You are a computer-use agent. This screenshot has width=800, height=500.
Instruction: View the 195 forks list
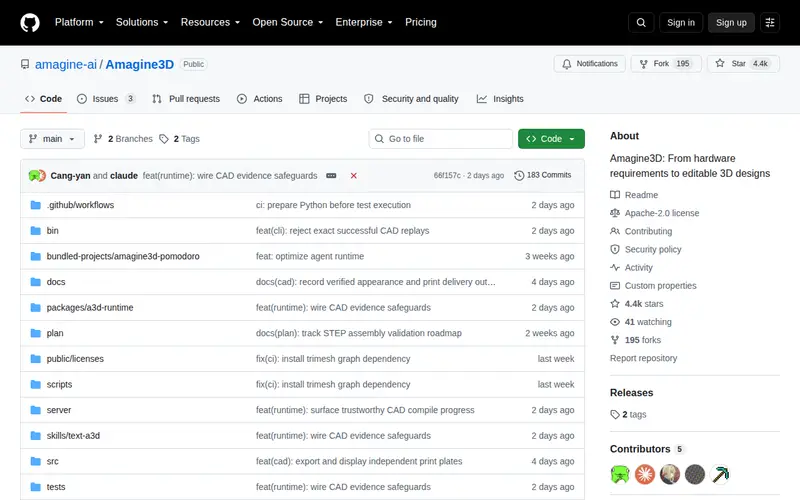[636, 340]
